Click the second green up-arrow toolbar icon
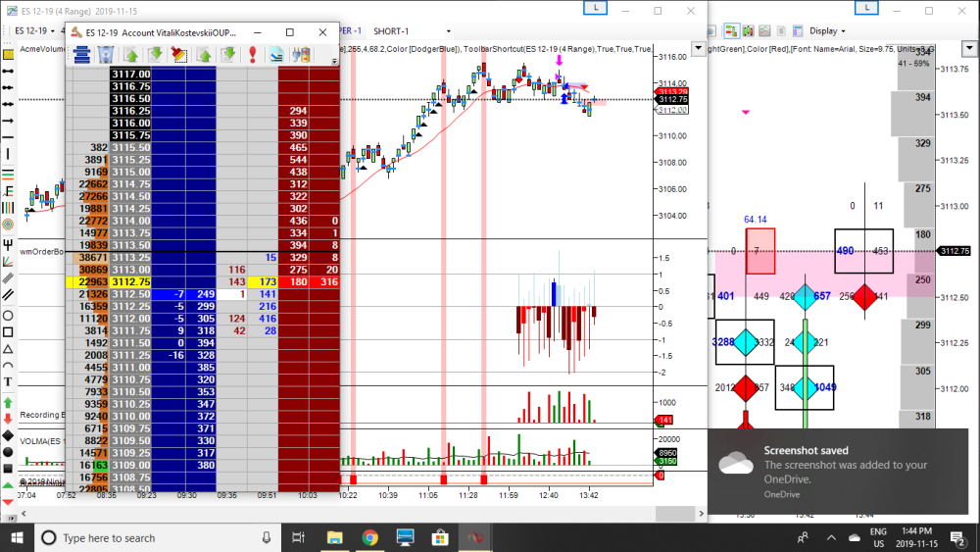The height and width of the screenshot is (552, 980). point(204,55)
